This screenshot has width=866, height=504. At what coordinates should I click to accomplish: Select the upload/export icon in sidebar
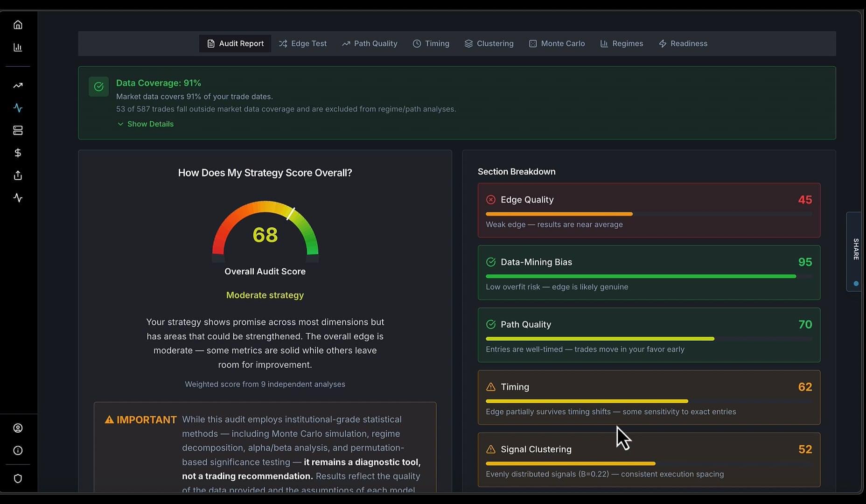tap(18, 175)
